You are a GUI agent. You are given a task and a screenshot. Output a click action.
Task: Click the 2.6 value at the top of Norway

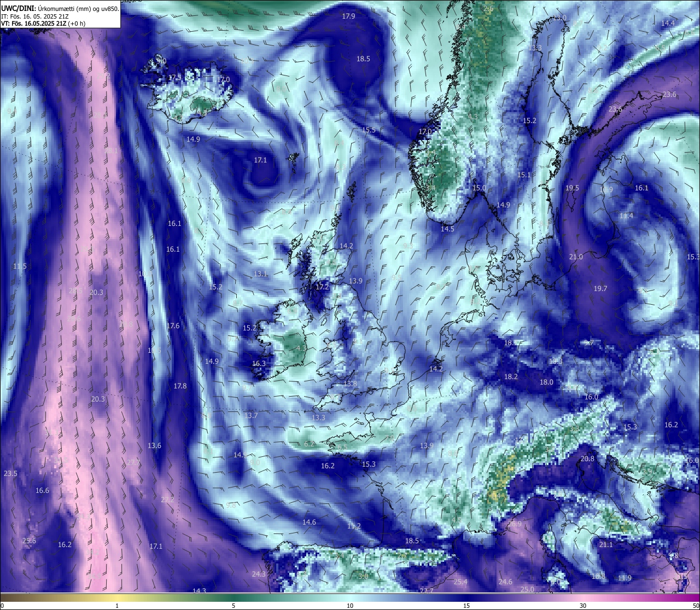(x=488, y=9)
